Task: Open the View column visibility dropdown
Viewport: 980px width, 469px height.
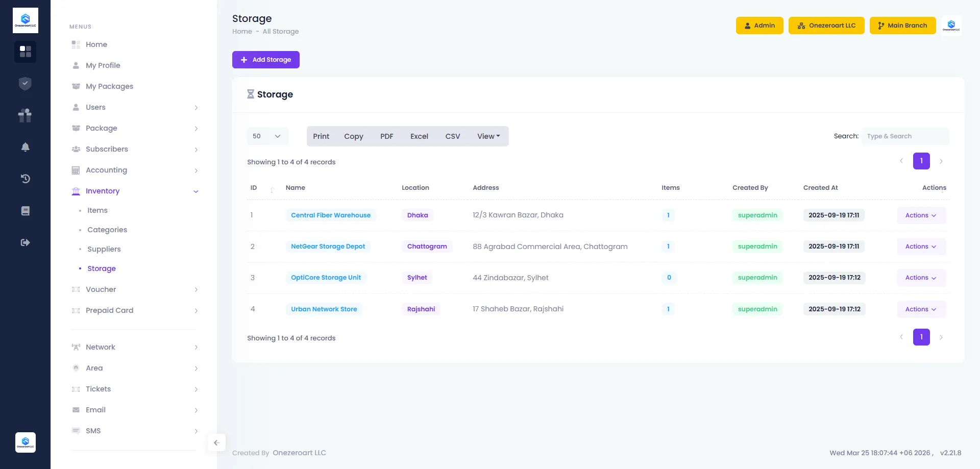Action: (488, 136)
